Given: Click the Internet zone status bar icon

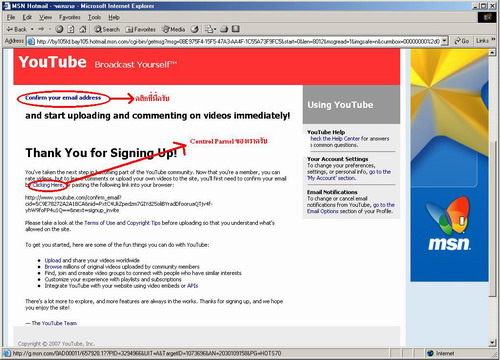Looking at the screenshot, I should [x=430, y=353].
